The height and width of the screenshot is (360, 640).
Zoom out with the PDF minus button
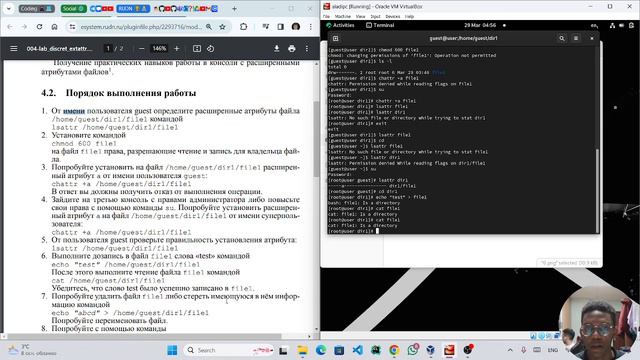(x=142, y=49)
